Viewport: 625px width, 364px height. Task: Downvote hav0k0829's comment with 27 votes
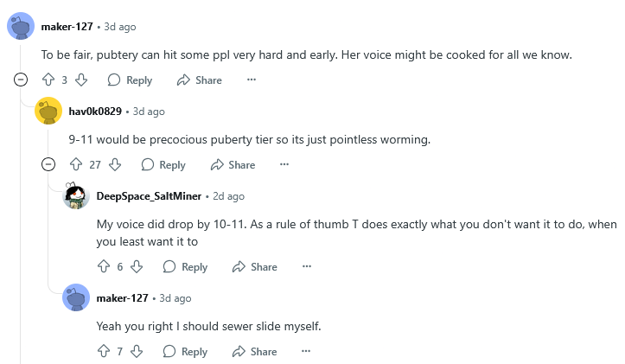pos(116,165)
